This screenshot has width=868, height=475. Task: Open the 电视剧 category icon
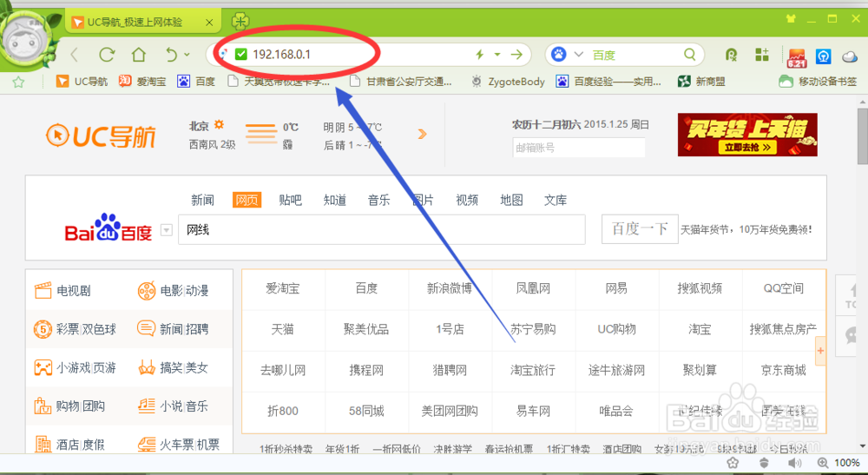pos(43,290)
